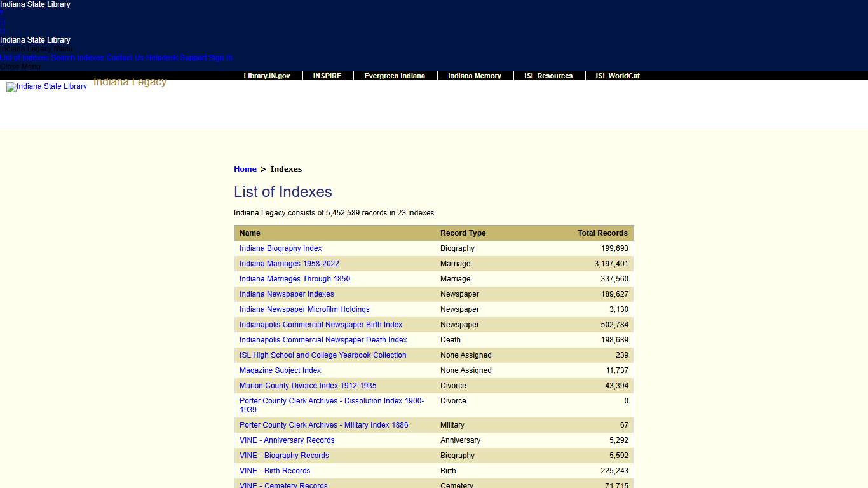The image size is (868, 488).
Task: Open the Indiana Newspaper Microfilm Holdings index
Action: point(304,309)
